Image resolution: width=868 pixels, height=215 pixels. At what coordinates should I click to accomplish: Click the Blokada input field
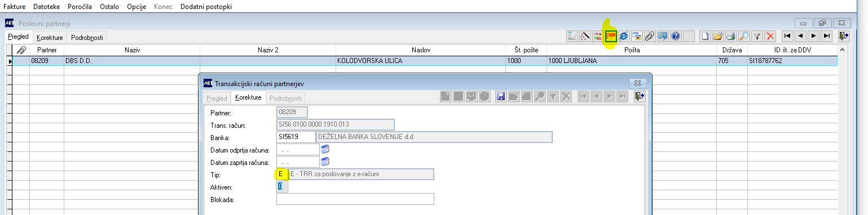coord(355,199)
